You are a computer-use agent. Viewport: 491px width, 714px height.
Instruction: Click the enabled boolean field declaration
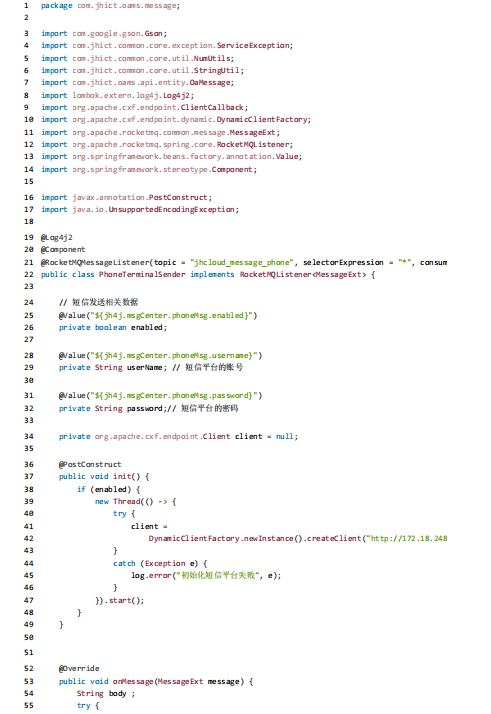tap(113, 327)
